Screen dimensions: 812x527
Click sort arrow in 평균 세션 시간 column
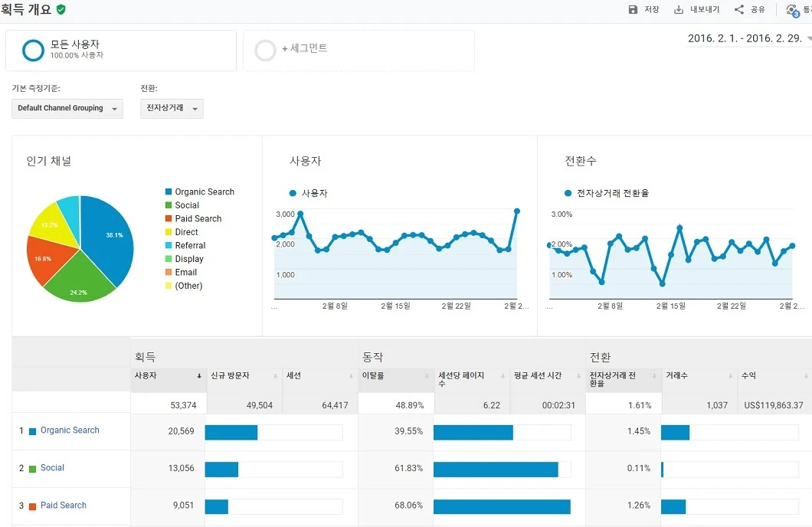tap(578, 376)
